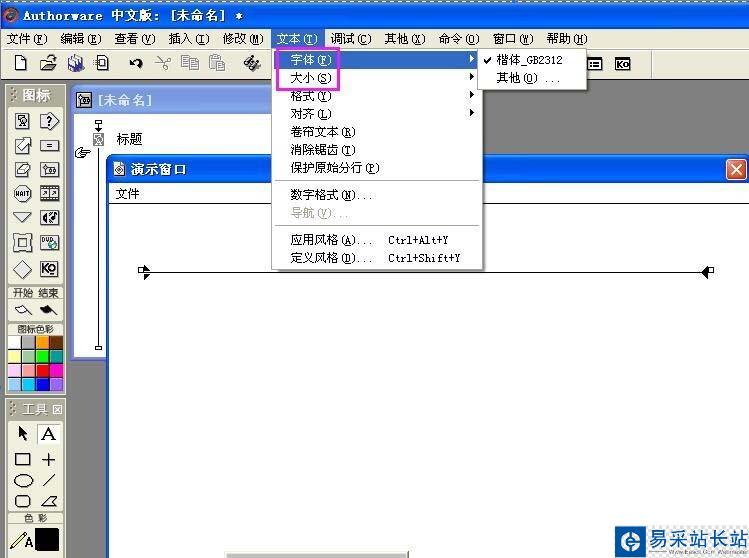Toggle 消除锯齿 anti-alias option

(377, 150)
